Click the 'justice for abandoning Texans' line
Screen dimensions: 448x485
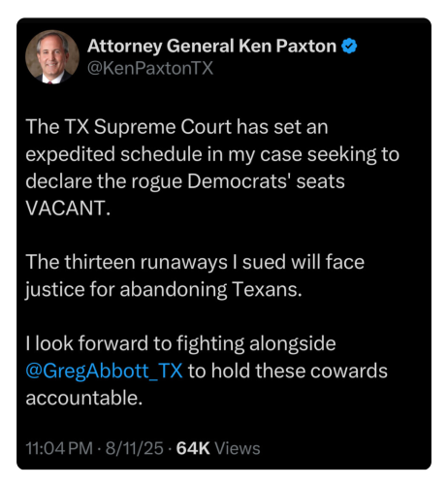(x=164, y=289)
